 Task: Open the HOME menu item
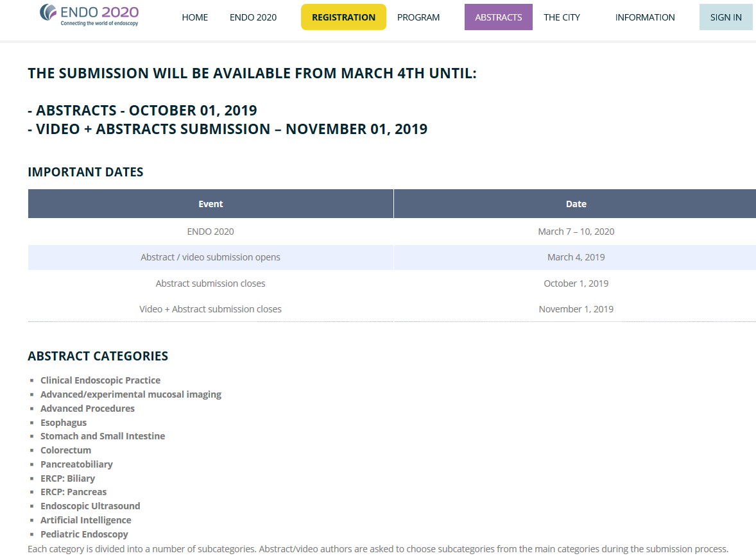195,17
